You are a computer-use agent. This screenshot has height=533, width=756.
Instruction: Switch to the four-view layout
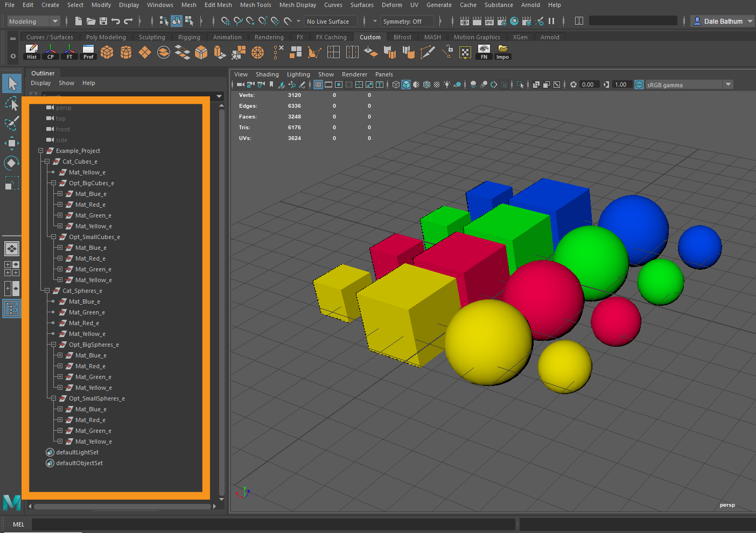(12, 269)
